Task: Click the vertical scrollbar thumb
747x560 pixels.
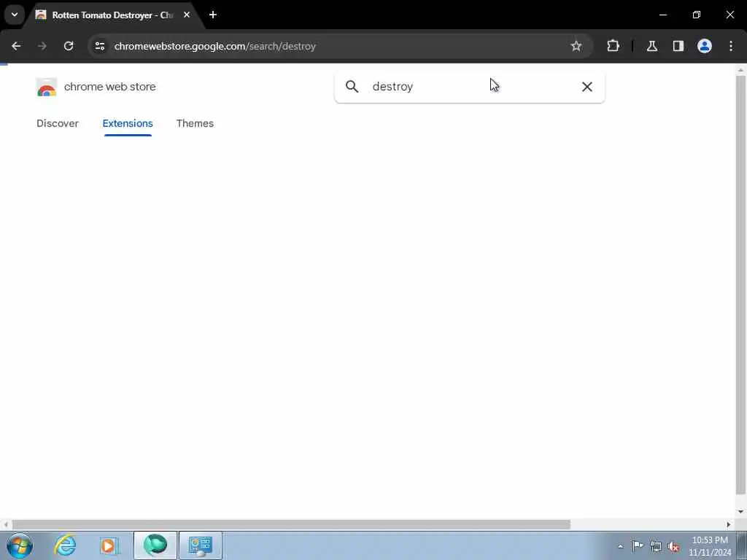Action: coord(740,284)
